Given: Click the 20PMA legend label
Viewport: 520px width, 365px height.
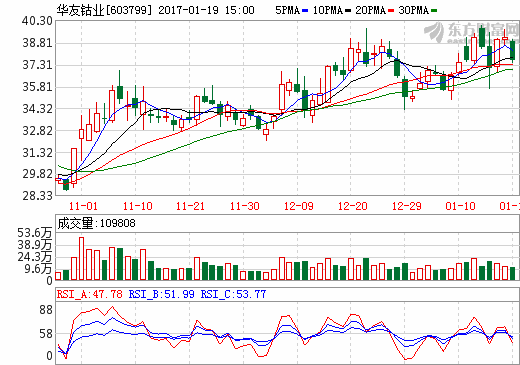Looking at the screenshot, I should [x=370, y=10].
